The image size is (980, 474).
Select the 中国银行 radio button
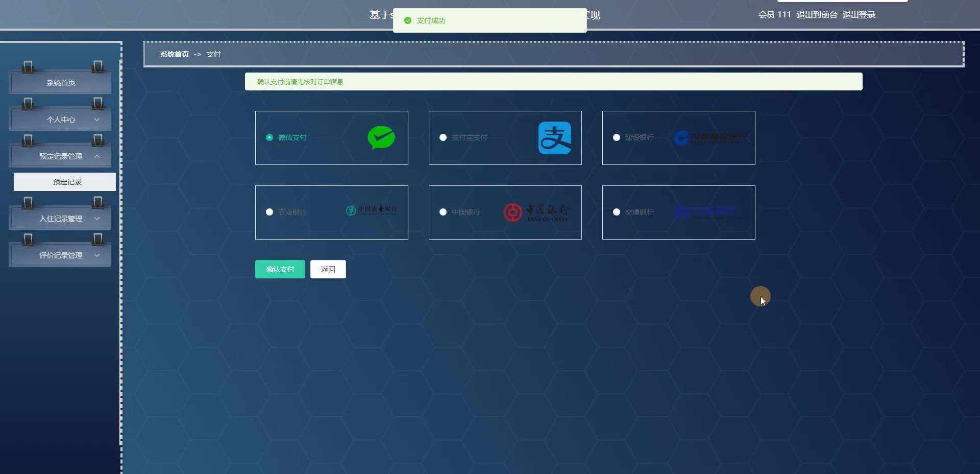coord(443,212)
